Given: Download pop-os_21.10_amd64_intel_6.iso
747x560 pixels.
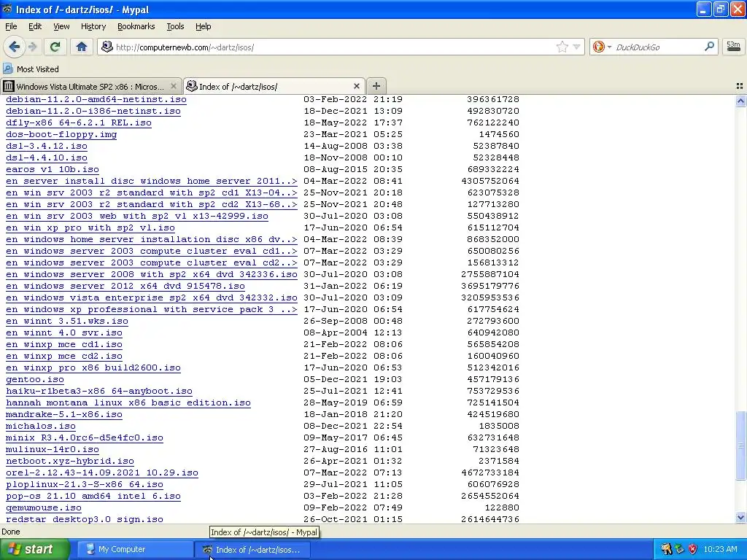Looking at the screenshot, I should click(93, 496).
